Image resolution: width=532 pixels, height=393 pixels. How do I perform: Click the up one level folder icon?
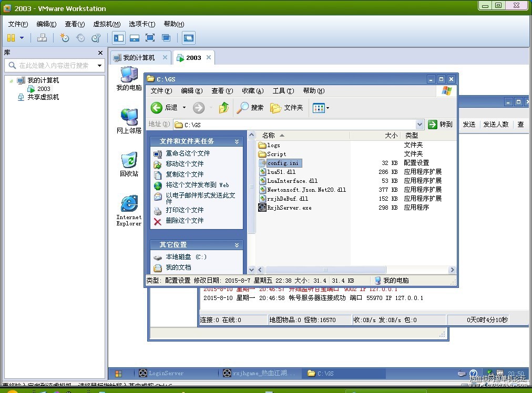223,108
